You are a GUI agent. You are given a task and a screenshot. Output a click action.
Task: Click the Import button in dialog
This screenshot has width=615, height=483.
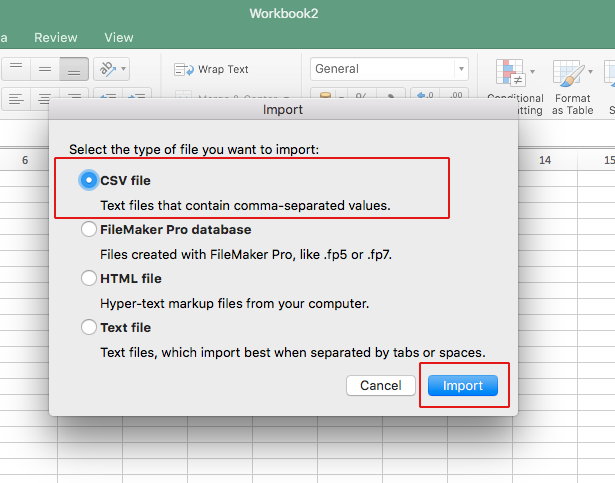click(x=463, y=385)
